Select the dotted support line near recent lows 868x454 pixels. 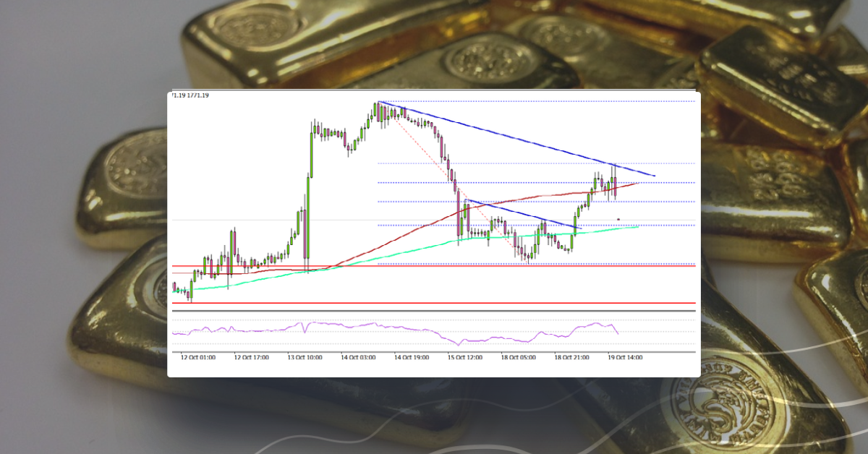tap(506, 226)
